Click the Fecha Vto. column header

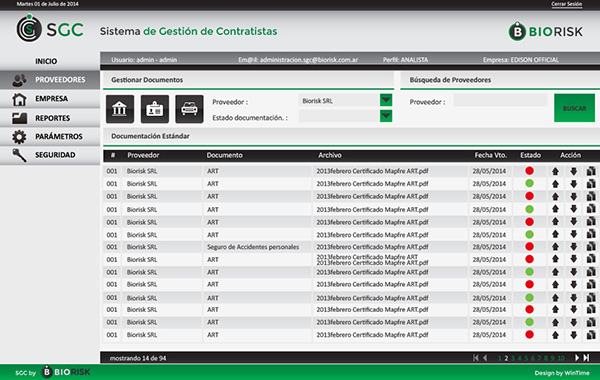(x=491, y=155)
